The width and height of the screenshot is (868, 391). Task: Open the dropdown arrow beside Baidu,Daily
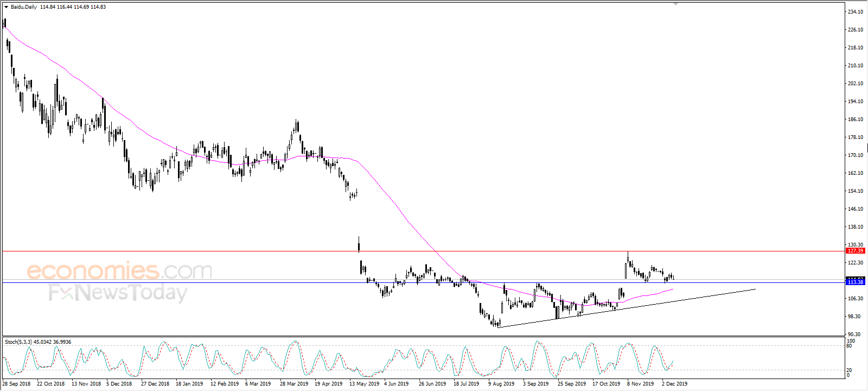pyautogui.click(x=6, y=7)
